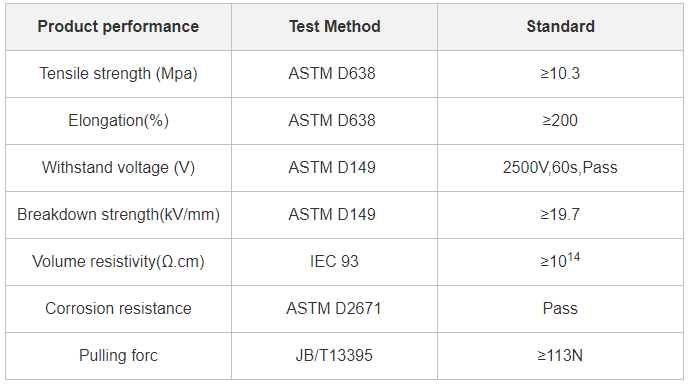Click the 2500V,60s,Pass cell
The image size is (690, 386).
[560, 168]
